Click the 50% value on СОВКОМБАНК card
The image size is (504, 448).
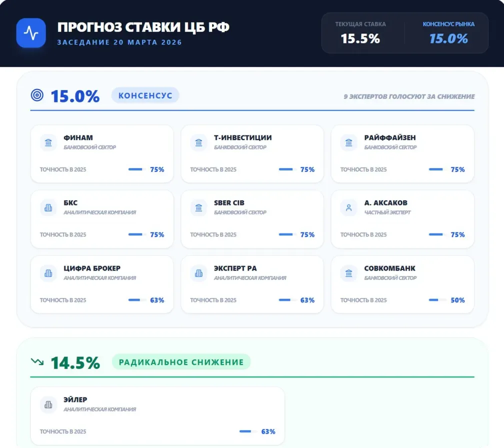click(457, 300)
